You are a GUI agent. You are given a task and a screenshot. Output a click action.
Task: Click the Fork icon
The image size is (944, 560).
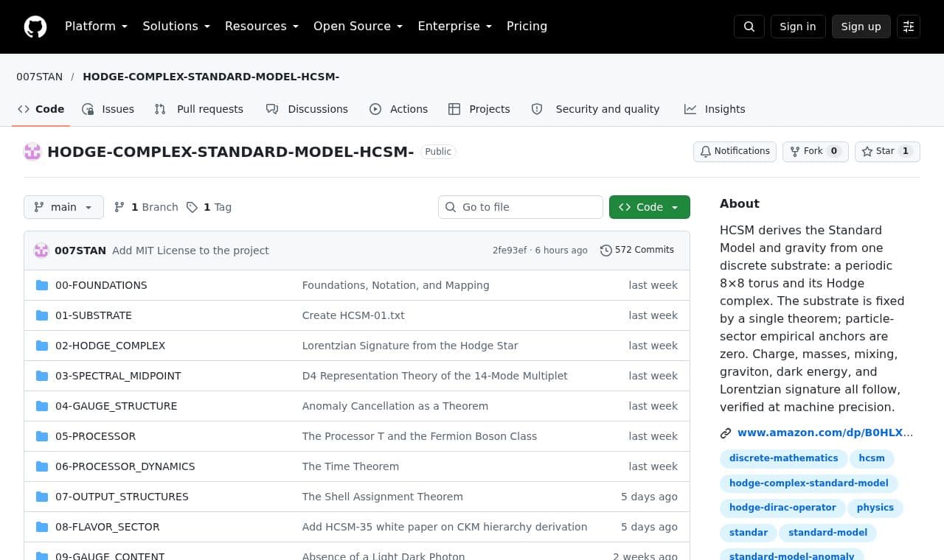(x=795, y=151)
